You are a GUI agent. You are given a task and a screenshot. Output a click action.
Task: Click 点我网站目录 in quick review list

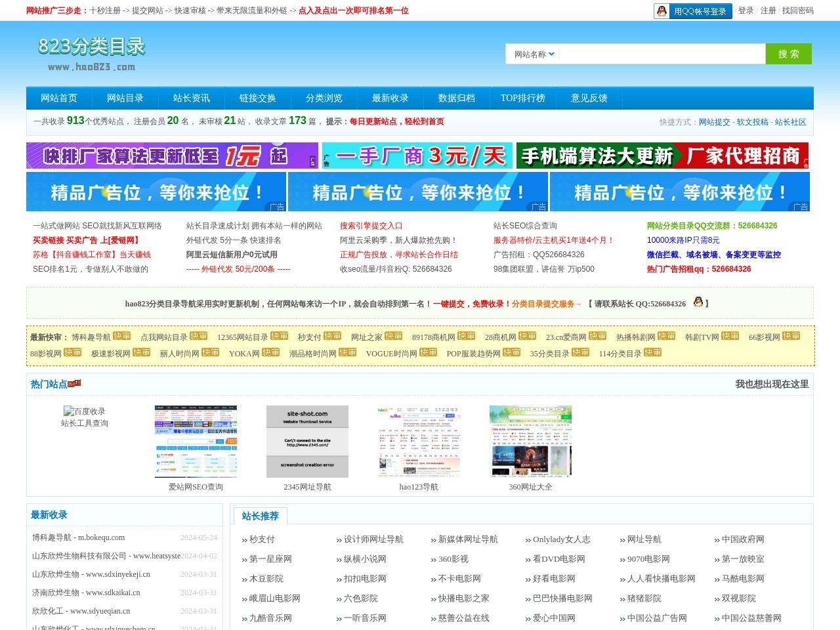tap(164, 337)
